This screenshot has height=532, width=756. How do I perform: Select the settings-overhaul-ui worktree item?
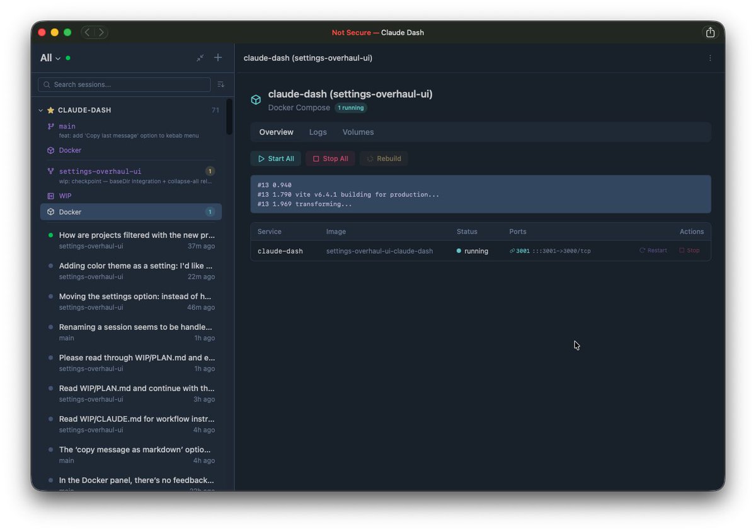coord(131,176)
